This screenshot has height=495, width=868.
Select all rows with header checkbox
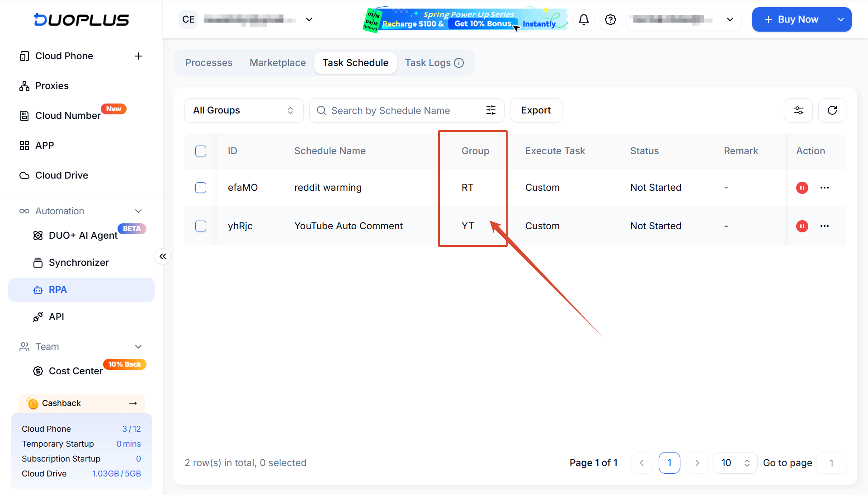point(201,151)
